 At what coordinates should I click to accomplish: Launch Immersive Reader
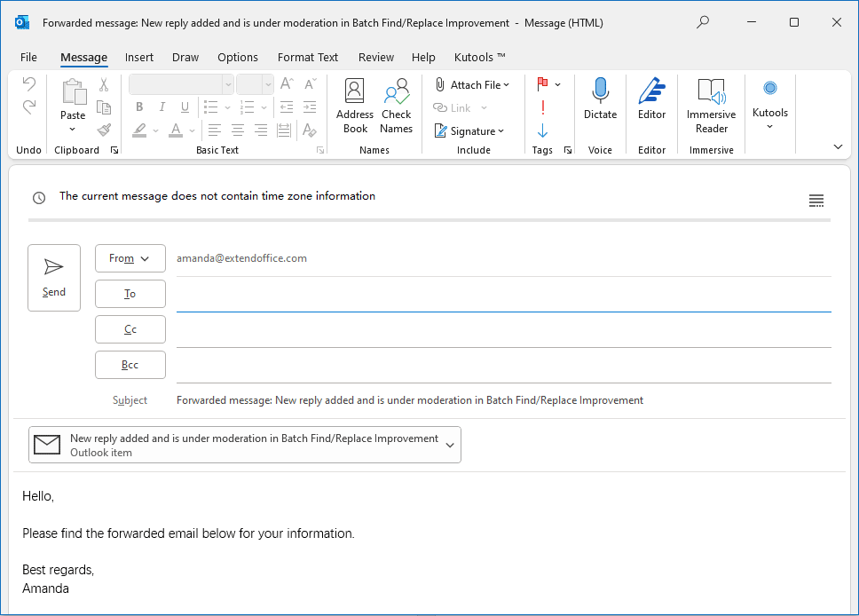[711, 99]
